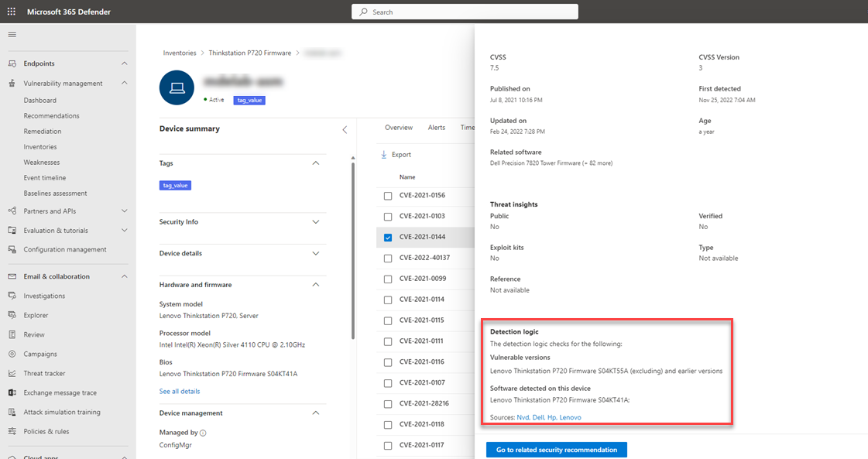Switch to the Alerts tab
Screen dimensions: 868x459
[x=437, y=128]
